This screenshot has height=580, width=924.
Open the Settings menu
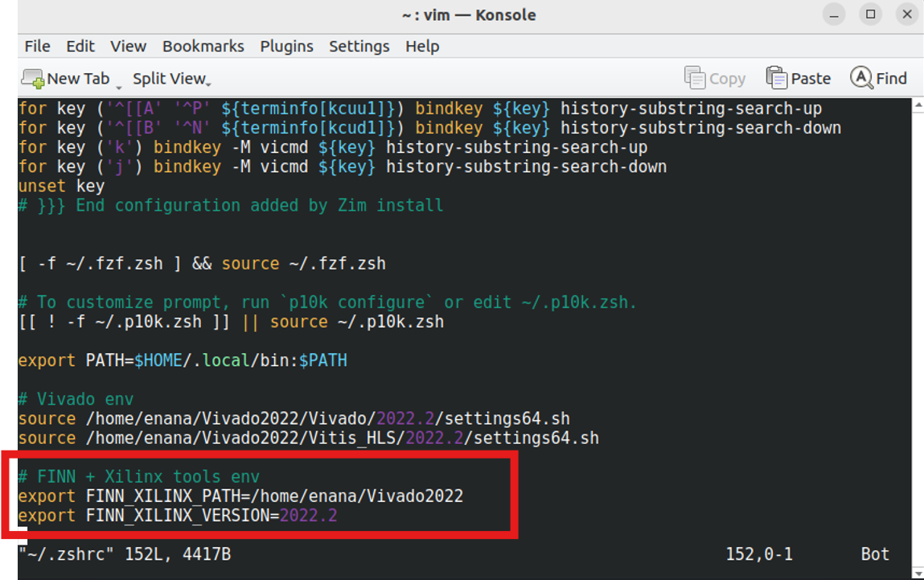click(x=359, y=46)
